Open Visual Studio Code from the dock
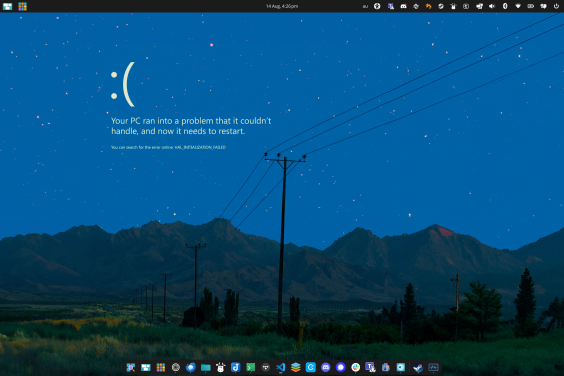Viewport: 564px width, 376px height. click(281, 367)
